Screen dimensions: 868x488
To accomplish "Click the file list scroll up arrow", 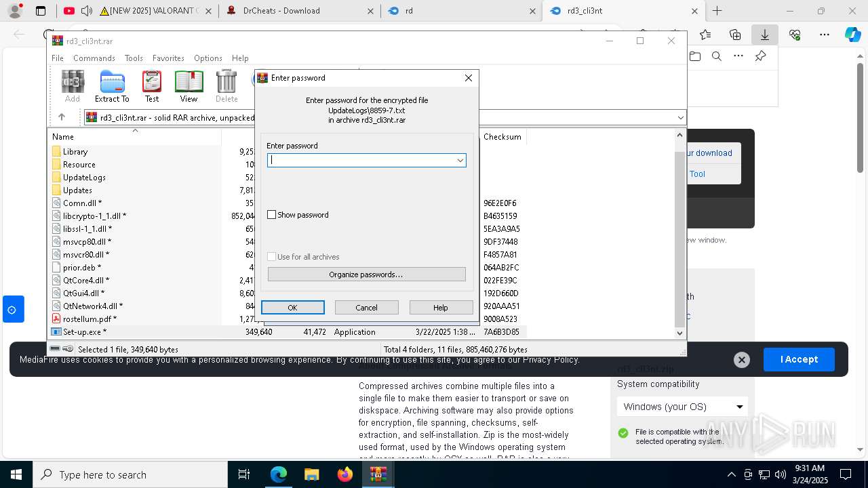I will point(680,136).
